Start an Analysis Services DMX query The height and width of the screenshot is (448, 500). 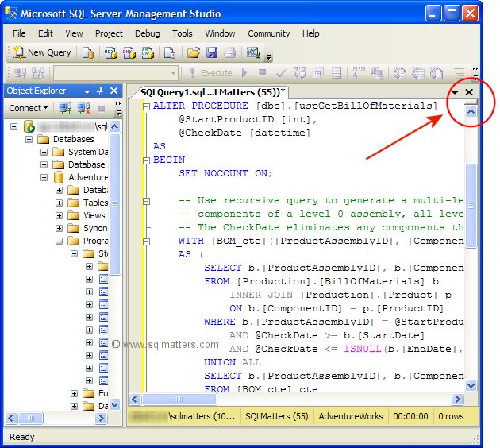tap(129, 52)
